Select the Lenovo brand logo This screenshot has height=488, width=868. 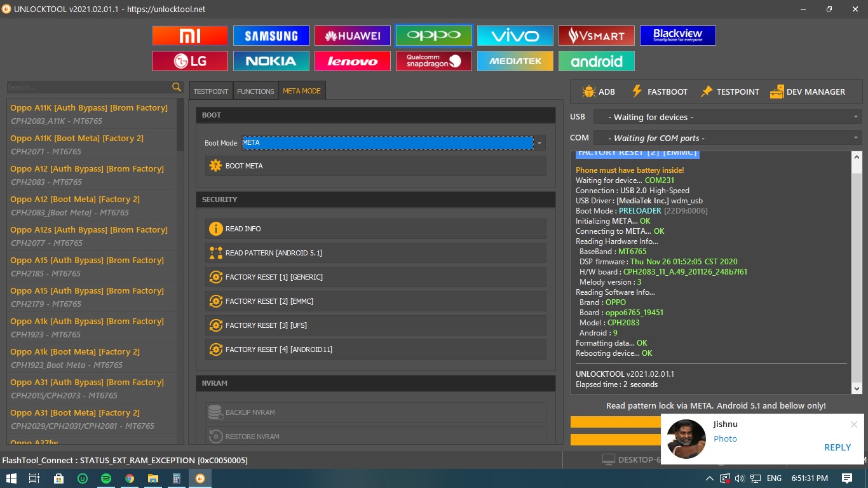pyautogui.click(x=353, y=61)
